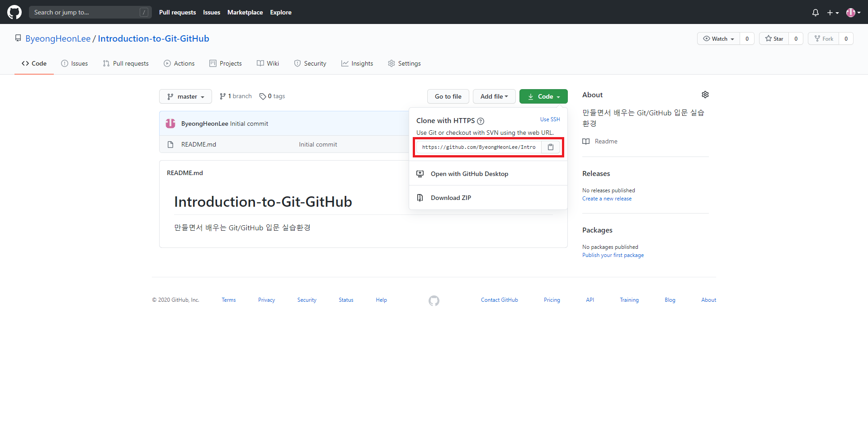Click the Watch count 0
The image size is (868, 423).
tap(747, 38)
